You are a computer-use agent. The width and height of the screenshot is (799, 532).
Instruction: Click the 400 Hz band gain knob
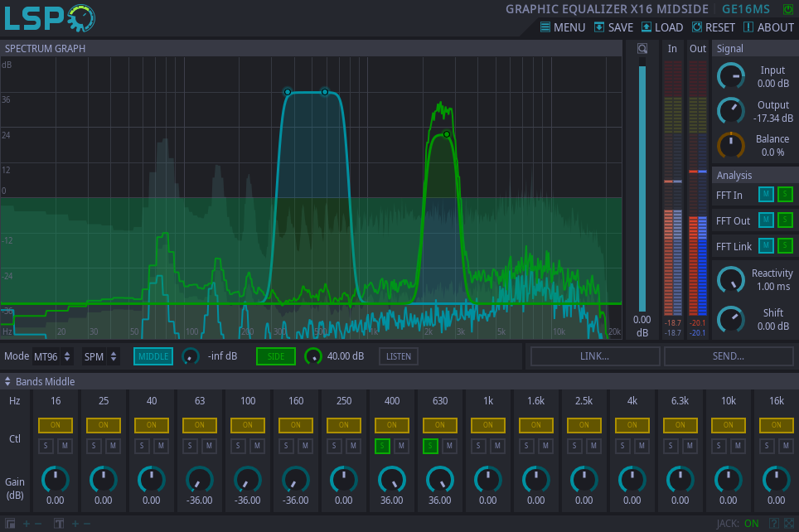pyautogui.click(x=392, y=480)
